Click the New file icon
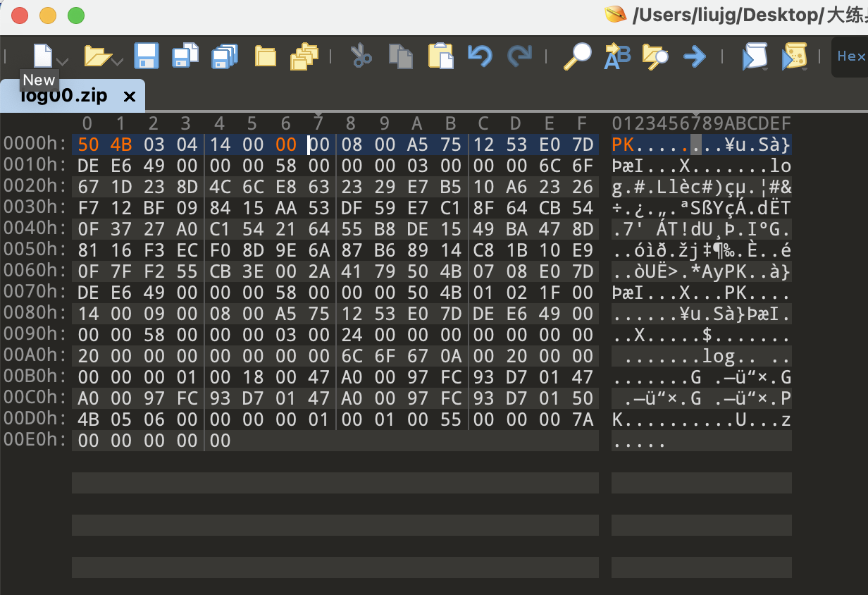The height and width of the screenshot is (595, 868). click(x=44, y=56)
